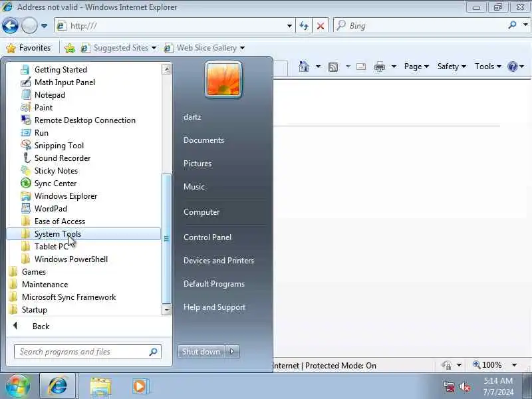Open the Page menu

tap(416, 66)
